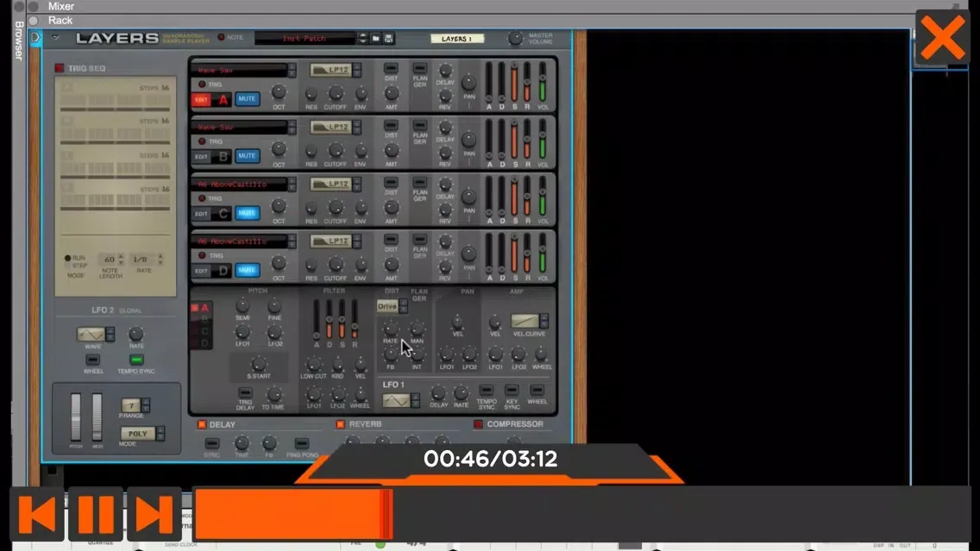The image size is (980, 551).
Task: Click the LFO 2 RATE knob
Action: click(135, 335)
